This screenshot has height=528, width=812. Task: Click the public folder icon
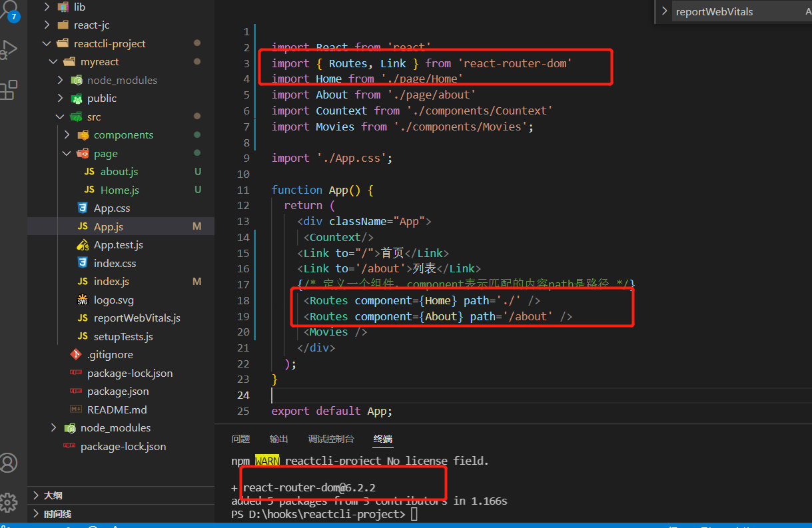pos(78,99)
